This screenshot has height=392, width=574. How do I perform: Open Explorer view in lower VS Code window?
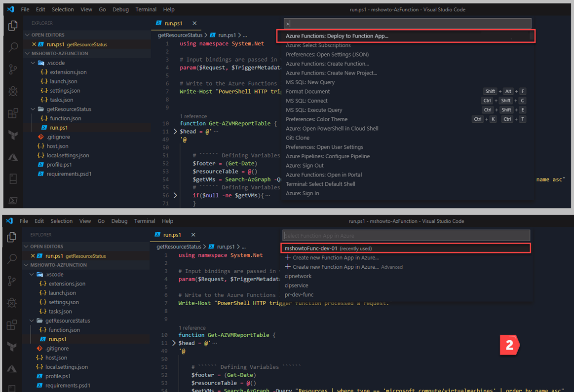coord(12,237)
